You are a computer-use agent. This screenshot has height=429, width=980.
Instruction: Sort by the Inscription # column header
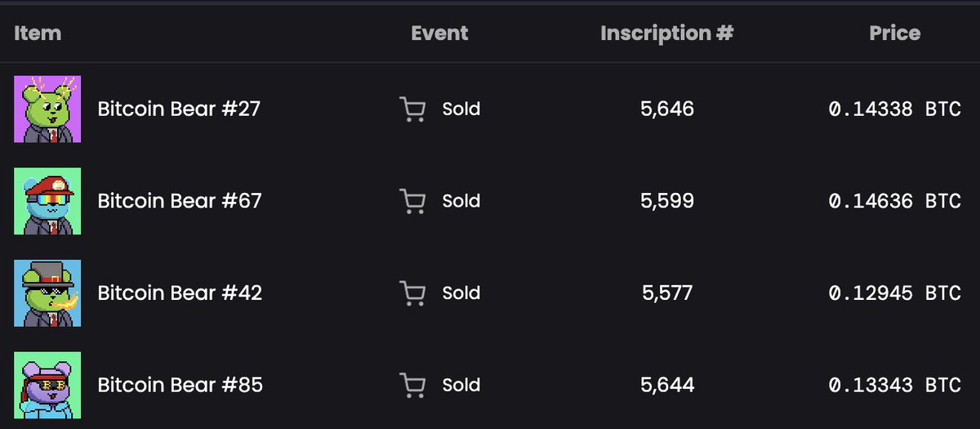pos(667,34)
